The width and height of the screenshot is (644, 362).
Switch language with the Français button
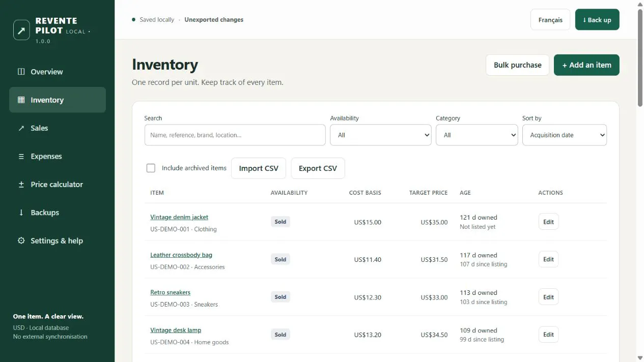click(x=550, y=20)
